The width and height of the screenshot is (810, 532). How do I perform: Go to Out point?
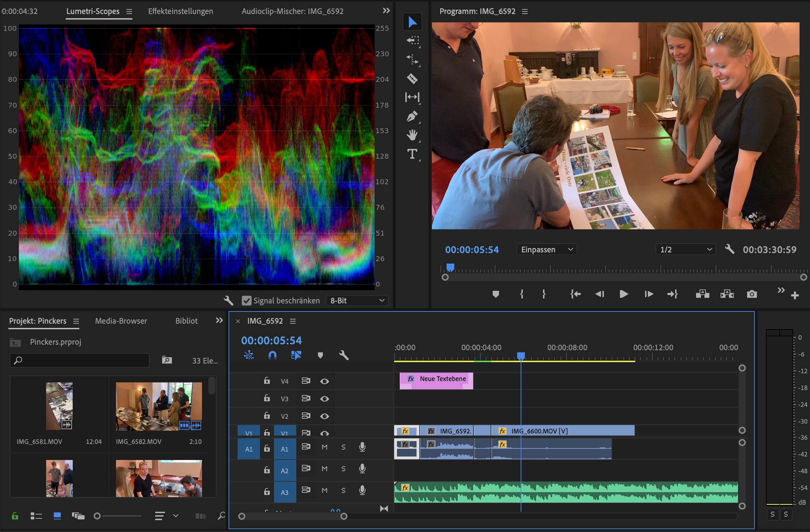673,294
